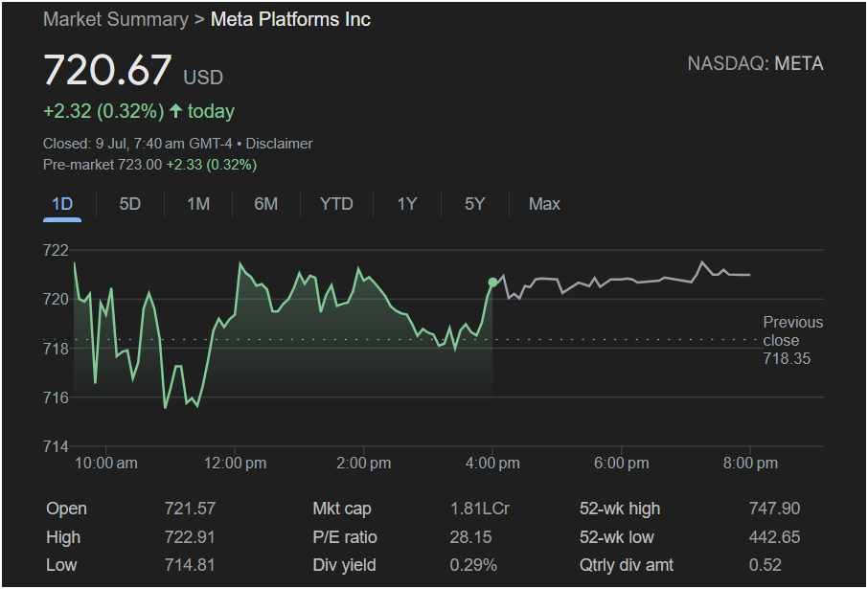The width and height of the screenshot is (868, 589).
Task: Click the 720.67 current price
Action: 107,70
